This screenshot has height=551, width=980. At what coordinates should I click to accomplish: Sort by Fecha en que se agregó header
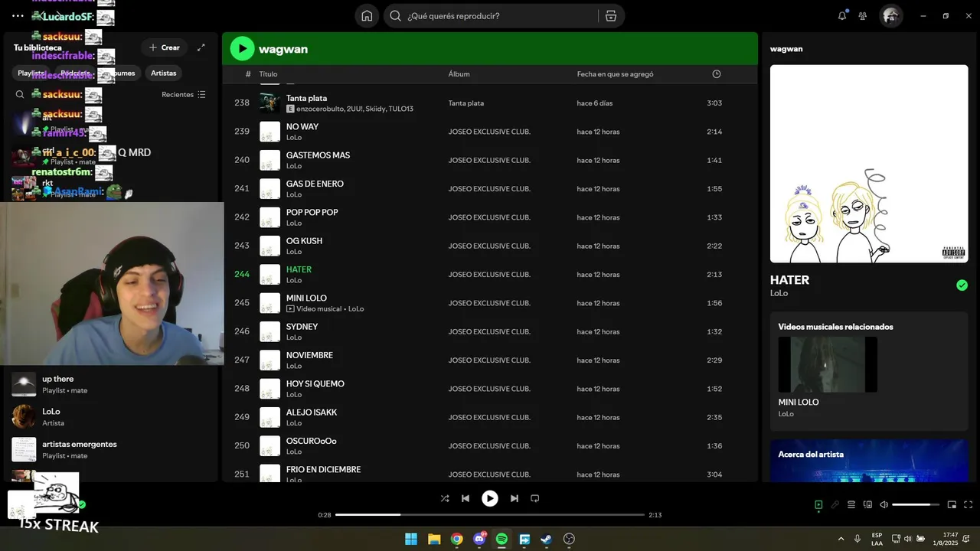615,74
